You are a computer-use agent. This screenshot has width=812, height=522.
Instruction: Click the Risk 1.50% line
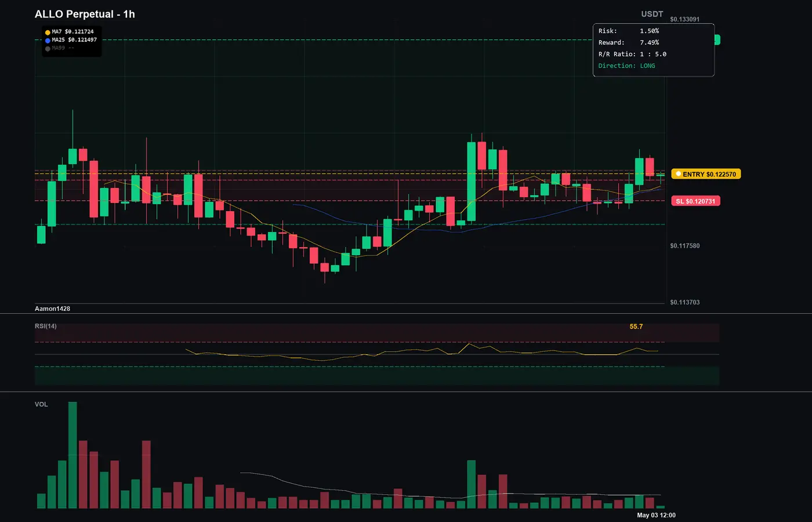629,31
